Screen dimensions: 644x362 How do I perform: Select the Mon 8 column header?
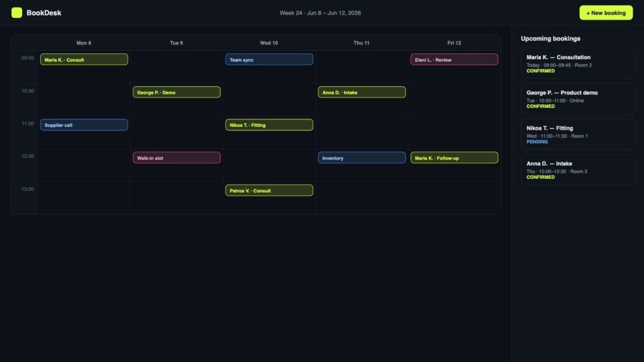84,43
